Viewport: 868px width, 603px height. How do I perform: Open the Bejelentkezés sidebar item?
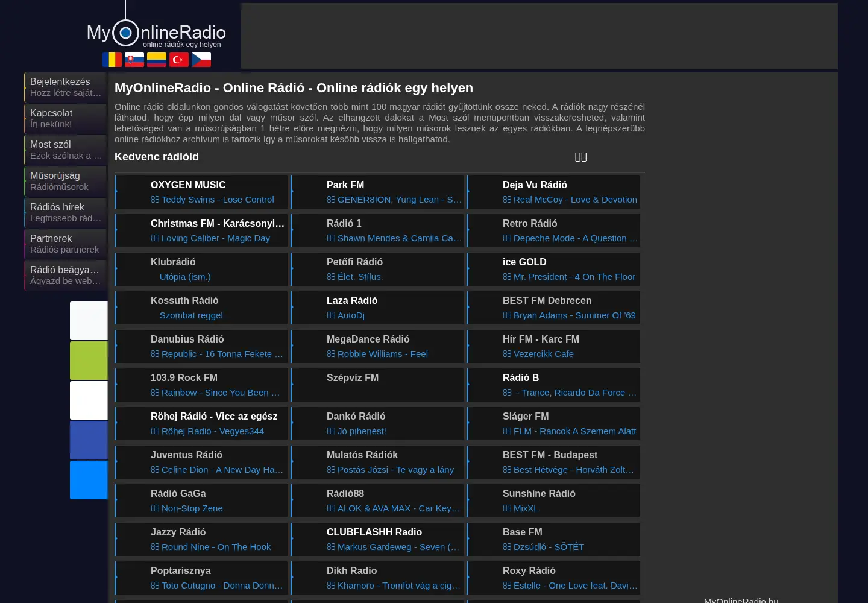pos(66,87)
